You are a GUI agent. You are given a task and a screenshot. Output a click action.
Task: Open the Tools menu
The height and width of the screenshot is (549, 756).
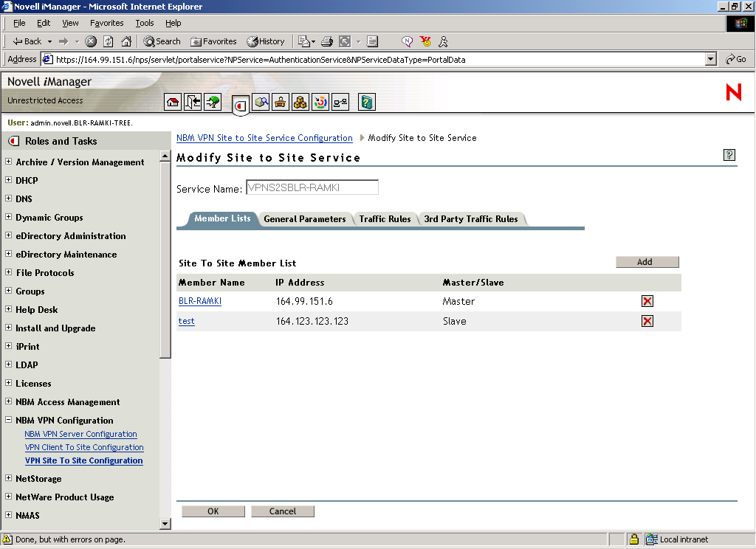coord(144,23)
